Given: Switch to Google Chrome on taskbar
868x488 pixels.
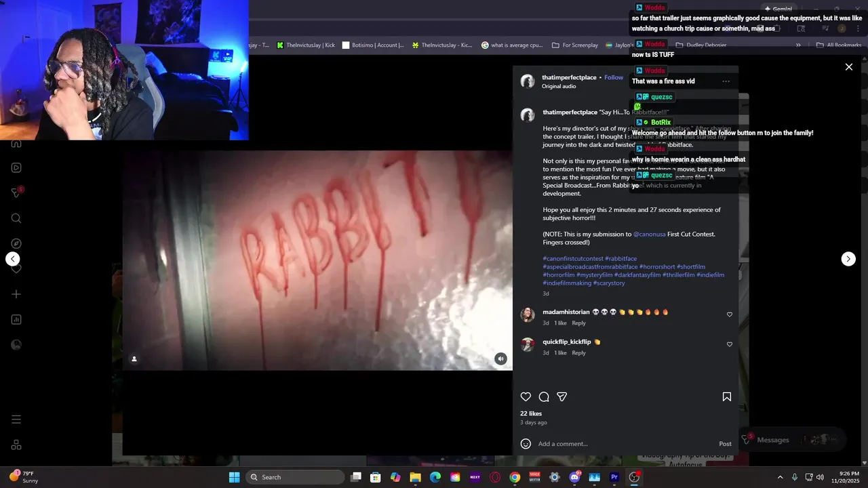Looking at the screenshot, I should pos(515,477).
